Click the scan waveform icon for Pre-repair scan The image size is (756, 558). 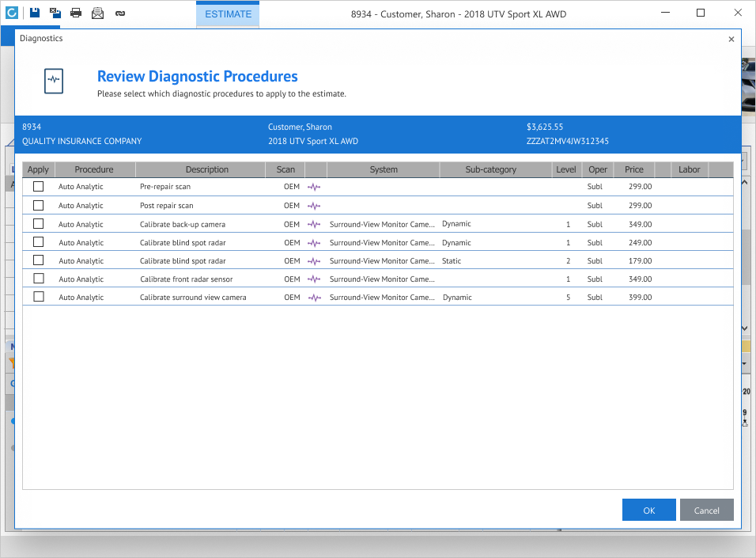click(314, 187)
